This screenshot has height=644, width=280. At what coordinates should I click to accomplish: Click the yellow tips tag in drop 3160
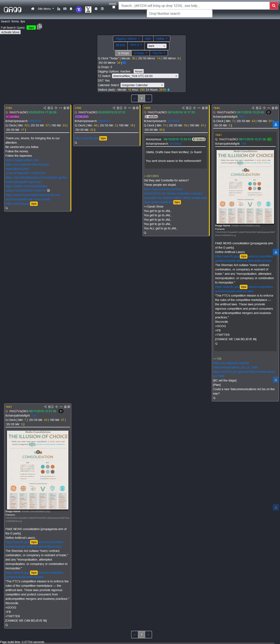[x=103, y=138]
